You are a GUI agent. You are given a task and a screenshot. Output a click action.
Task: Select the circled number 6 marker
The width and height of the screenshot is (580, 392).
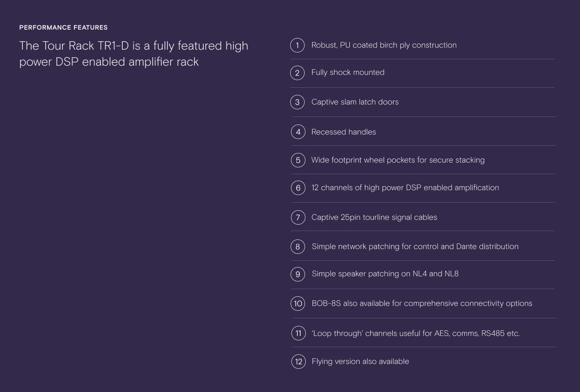[x=298, y=188]
